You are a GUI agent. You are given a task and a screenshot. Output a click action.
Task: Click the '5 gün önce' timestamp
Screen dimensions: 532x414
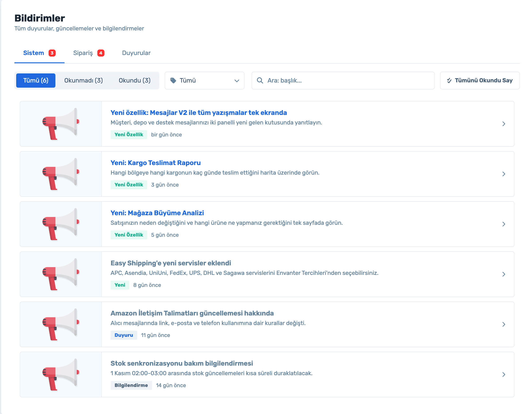click(x=165, y=235)
